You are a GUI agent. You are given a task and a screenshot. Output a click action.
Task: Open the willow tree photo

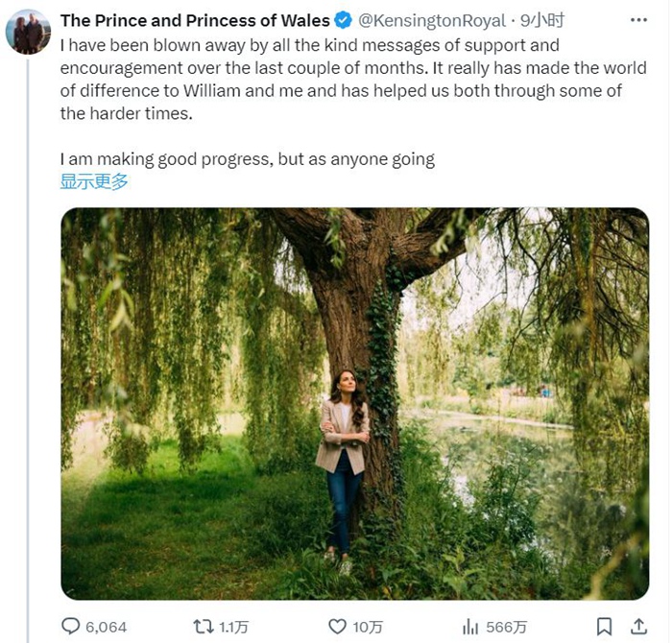coord(354,403)
